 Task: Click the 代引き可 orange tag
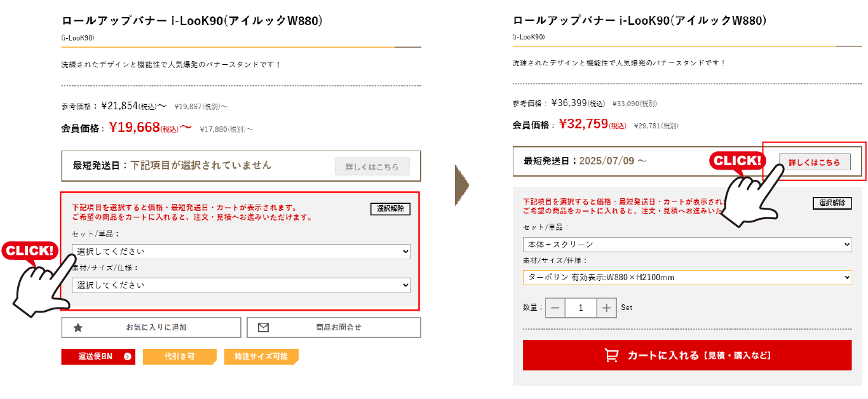coord(180,356)
